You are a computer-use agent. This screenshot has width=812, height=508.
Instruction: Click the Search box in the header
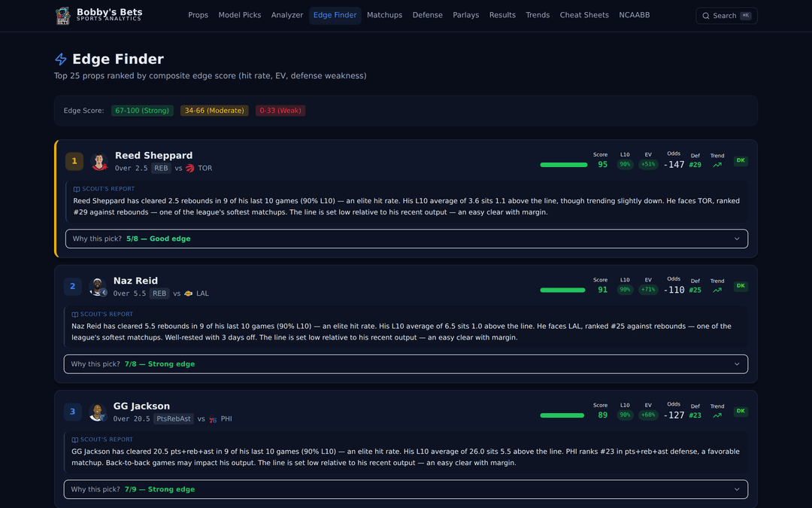coord(726,16)
